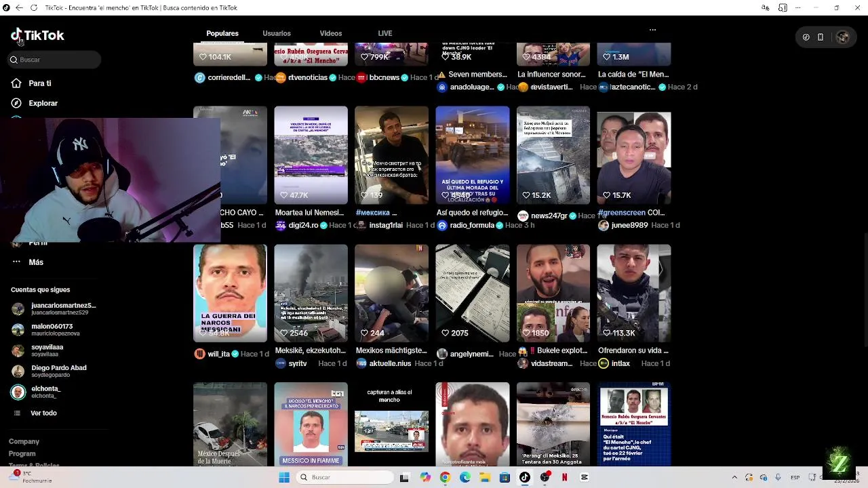The height and width of the screenshot is (488, 868).
Task: Open La Guerra dei Narcos Messicani video
Action: coord(230,293)
